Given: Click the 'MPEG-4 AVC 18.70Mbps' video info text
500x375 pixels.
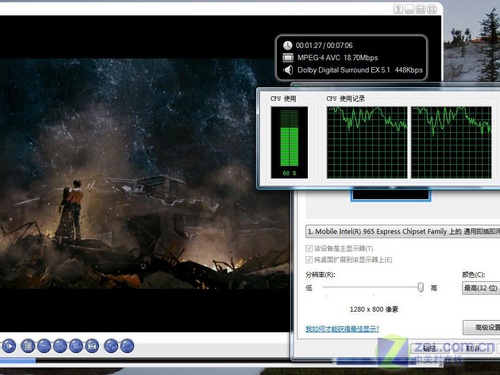Looking at the screenshot, I should 338,58.
